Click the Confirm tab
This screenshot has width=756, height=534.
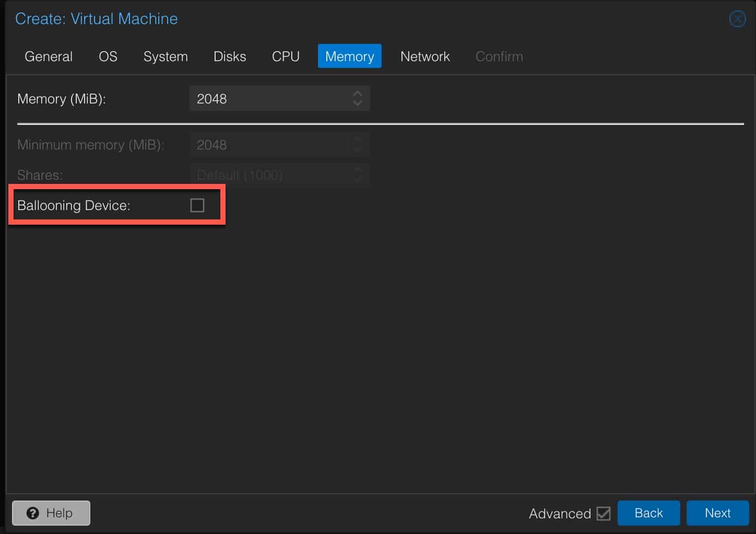[x=499, y=56]
